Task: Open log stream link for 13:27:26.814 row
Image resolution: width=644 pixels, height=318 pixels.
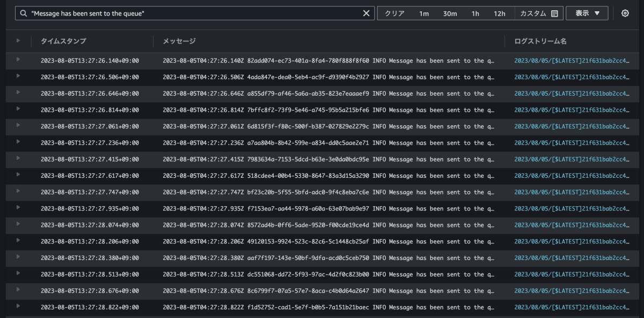Action: 572,110
